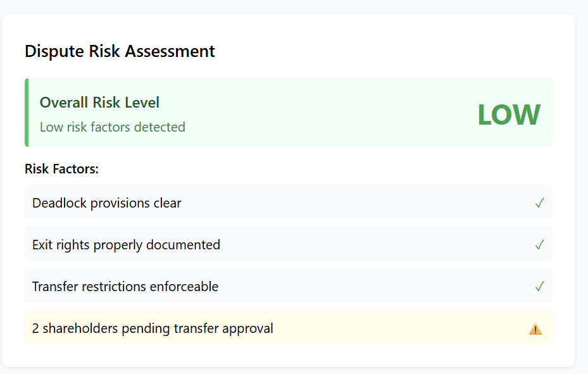Expand the pending transfer approval warning row
The width and height of the screenshot is (588, 374).
[x=289, y=328]
